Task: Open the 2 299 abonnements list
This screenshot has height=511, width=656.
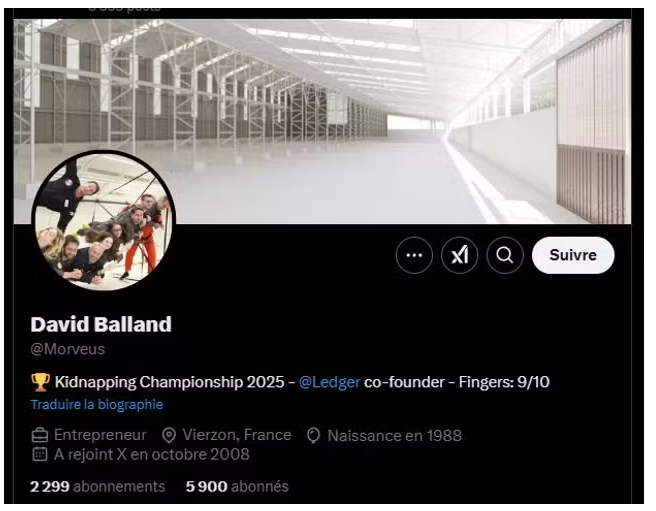Action: 97,486
